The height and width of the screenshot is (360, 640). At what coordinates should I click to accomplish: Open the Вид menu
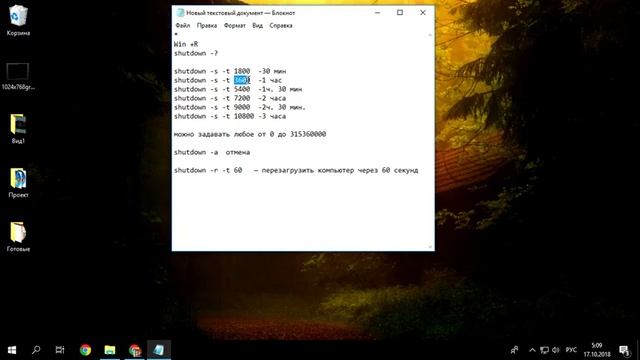(257, 25)
